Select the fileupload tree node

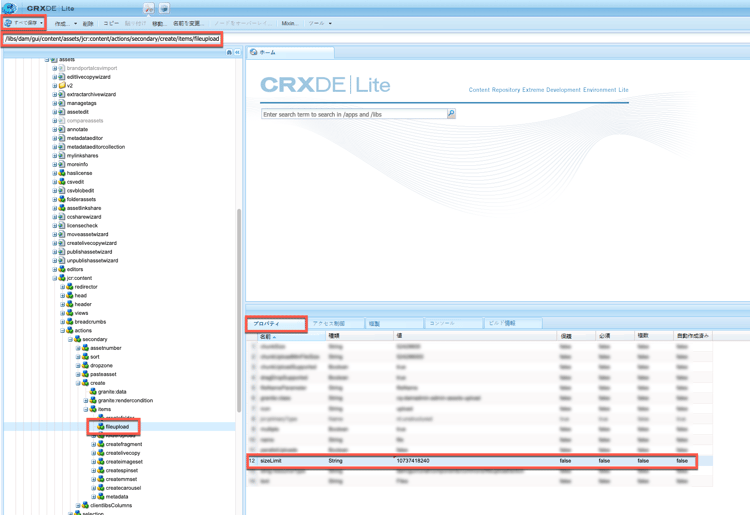[117, 427]
